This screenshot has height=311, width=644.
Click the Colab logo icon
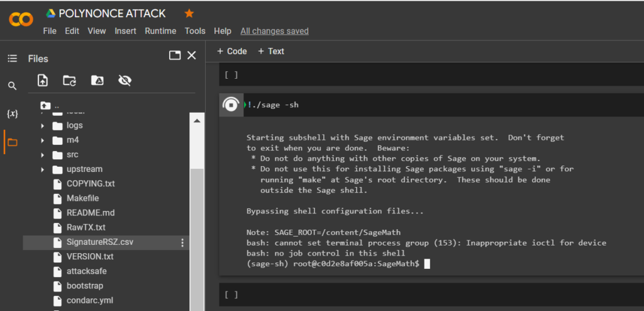(21, 20)
